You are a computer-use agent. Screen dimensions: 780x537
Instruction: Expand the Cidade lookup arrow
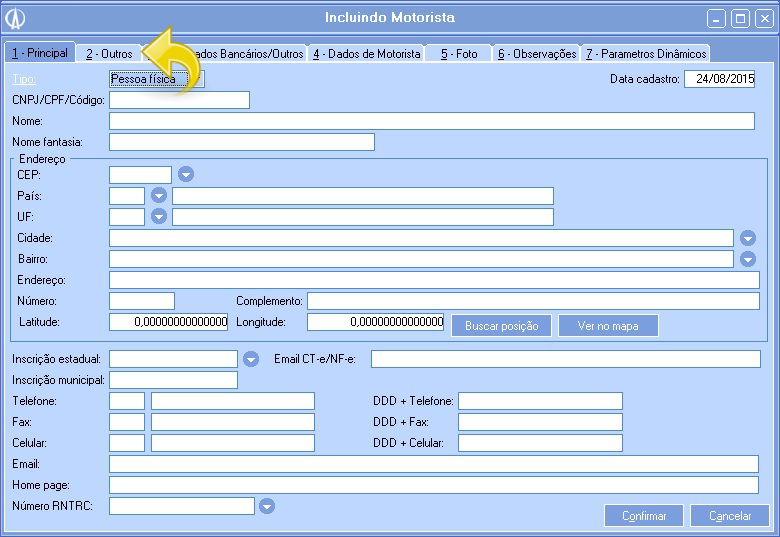(x=748, y=238)
